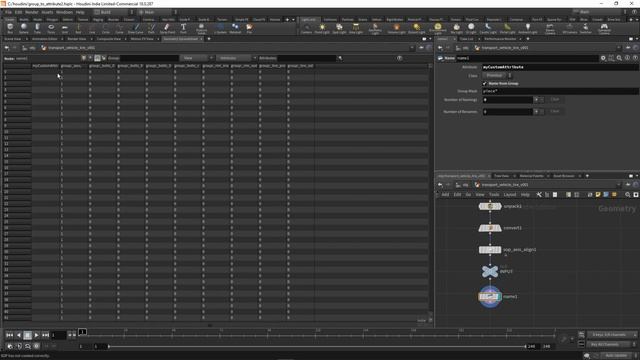The width and height of the screenshot is (640, 360).
Task: Select the Ambient Light shelf tool
Action: point(527,28)
